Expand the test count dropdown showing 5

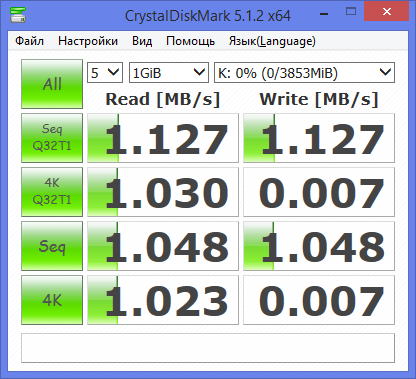click(105, 73)
